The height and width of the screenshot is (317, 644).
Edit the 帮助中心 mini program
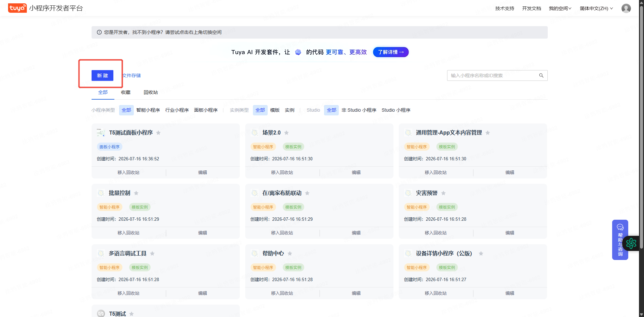(x=356, y=293)
